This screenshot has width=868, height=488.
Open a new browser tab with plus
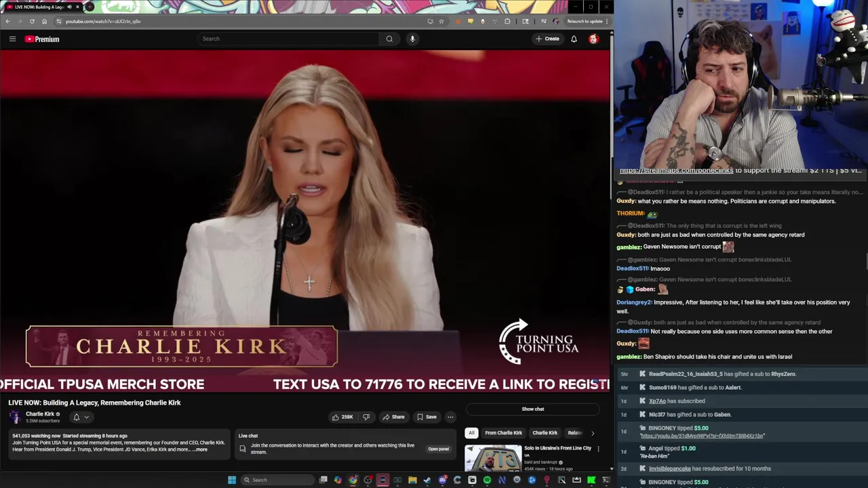(90, 7)
